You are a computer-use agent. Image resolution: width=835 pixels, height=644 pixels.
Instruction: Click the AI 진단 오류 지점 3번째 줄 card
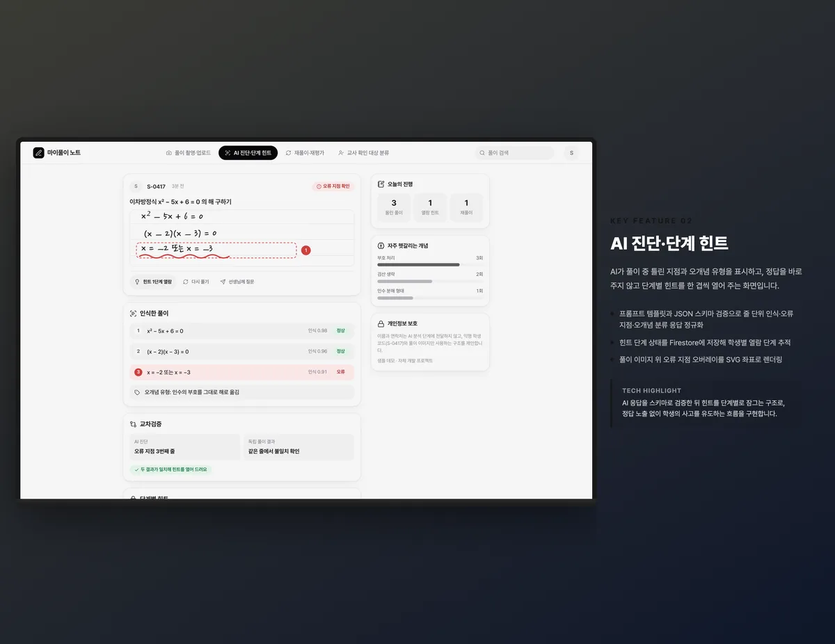point(184,447)
